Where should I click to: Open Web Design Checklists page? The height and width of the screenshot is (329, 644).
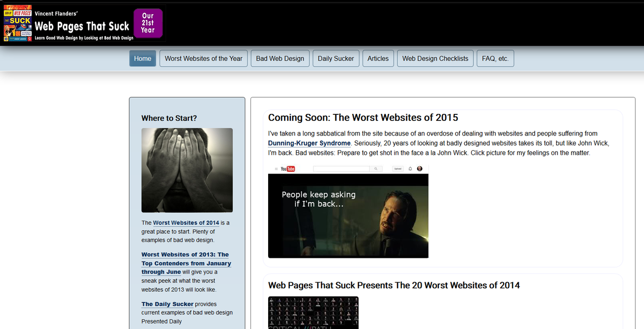point(435,58)
